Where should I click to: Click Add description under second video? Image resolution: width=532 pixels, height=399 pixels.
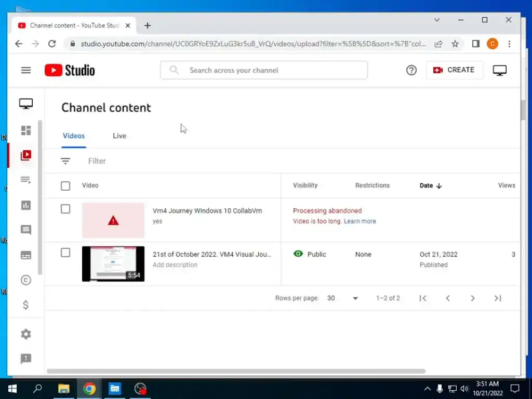(x=175, y=265)
